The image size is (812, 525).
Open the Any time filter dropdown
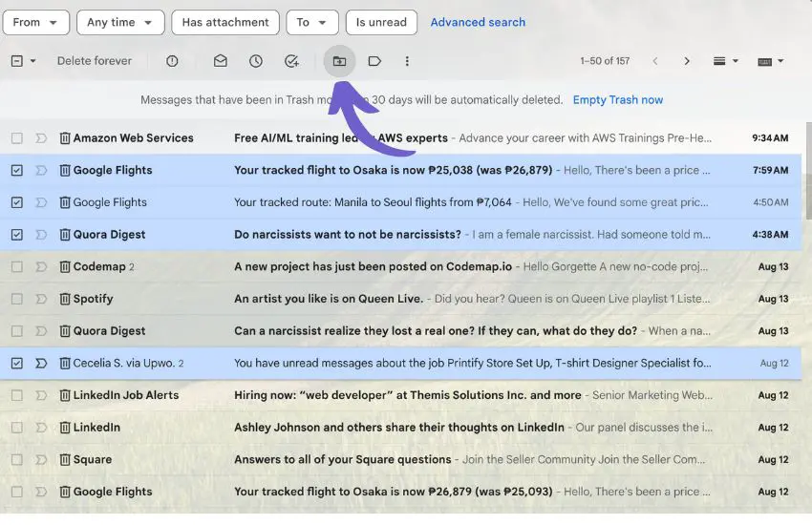coord(120,22)
